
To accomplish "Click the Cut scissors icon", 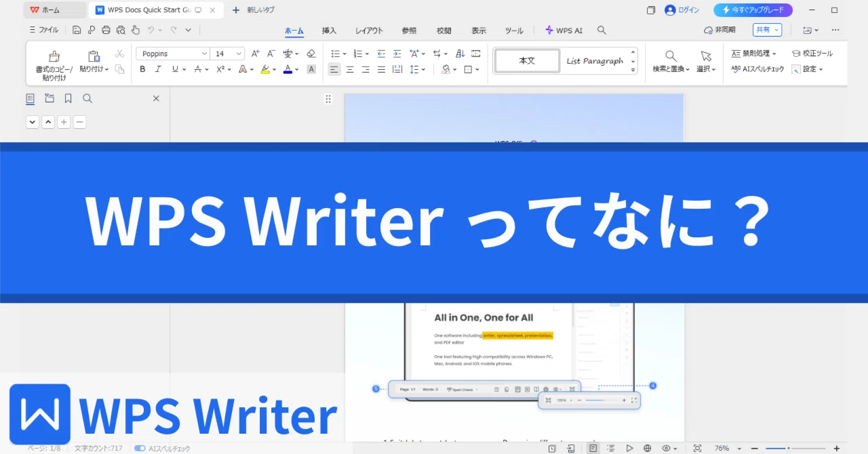I will tap(119, 54).
